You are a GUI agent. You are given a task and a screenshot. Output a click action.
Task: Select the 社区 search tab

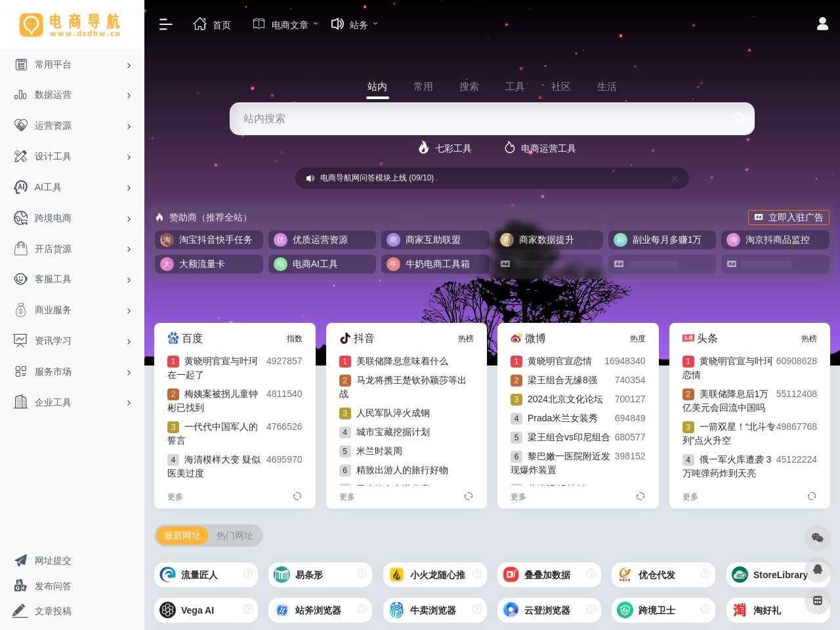point(561,87)
